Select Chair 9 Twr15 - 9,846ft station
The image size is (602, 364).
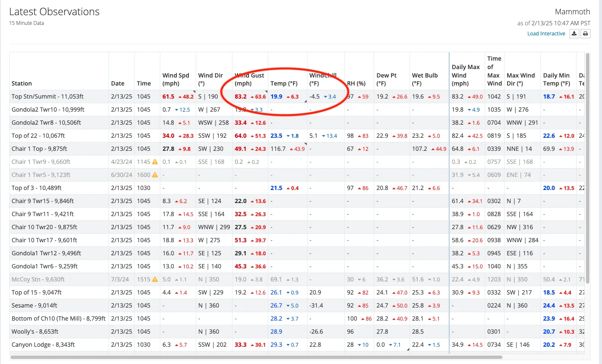[x=43, y=201]
